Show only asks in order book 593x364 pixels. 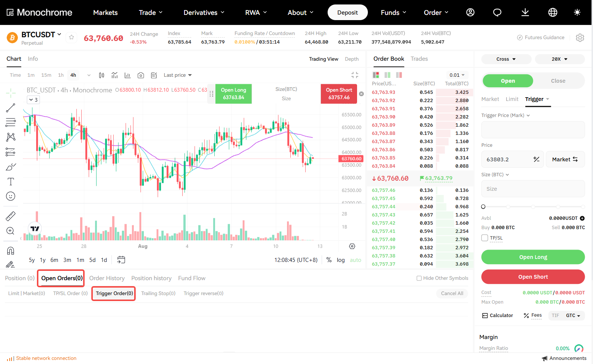[399, 75]
